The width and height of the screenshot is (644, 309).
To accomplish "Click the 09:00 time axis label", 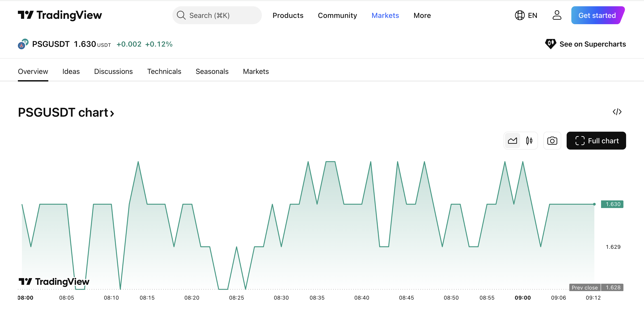I will click(523, 298).
